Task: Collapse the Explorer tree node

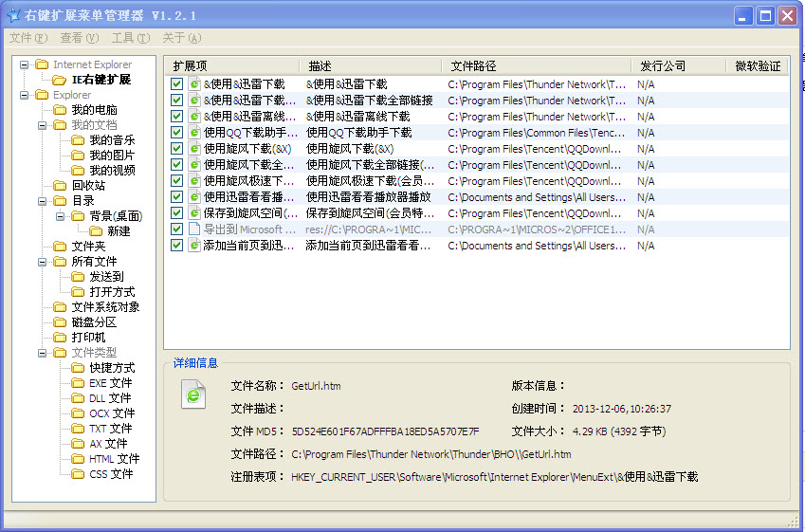Action: 24,95
